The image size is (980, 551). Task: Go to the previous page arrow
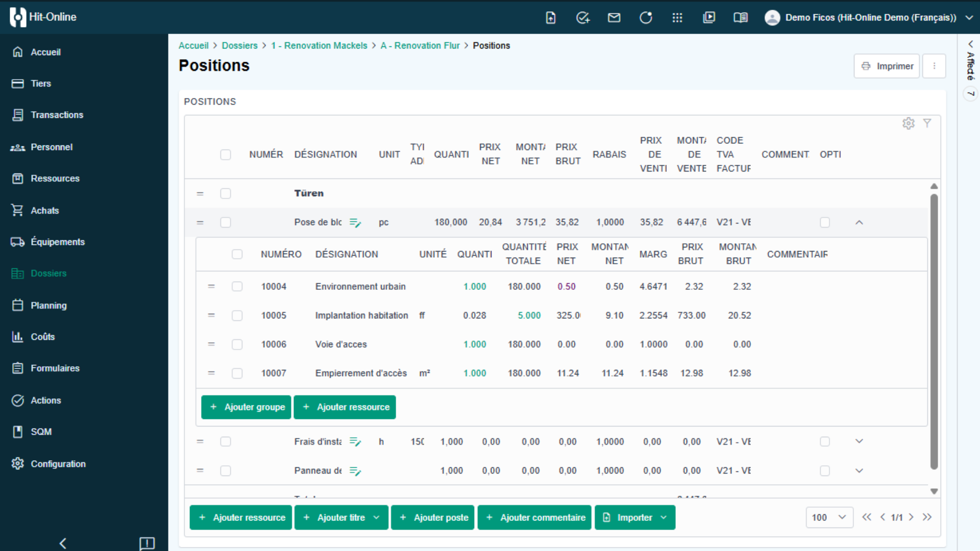point(883,517)
